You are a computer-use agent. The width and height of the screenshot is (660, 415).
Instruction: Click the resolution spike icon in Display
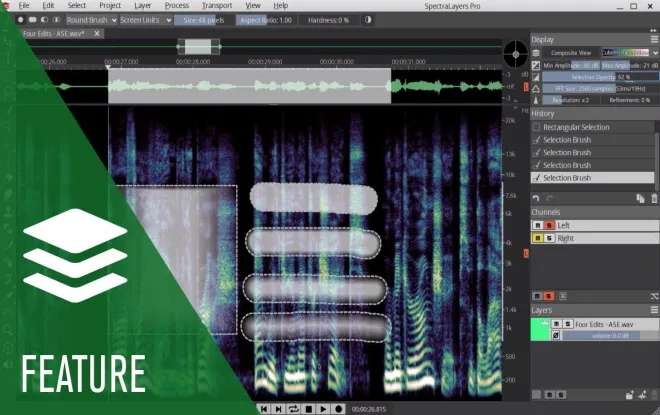536,100
